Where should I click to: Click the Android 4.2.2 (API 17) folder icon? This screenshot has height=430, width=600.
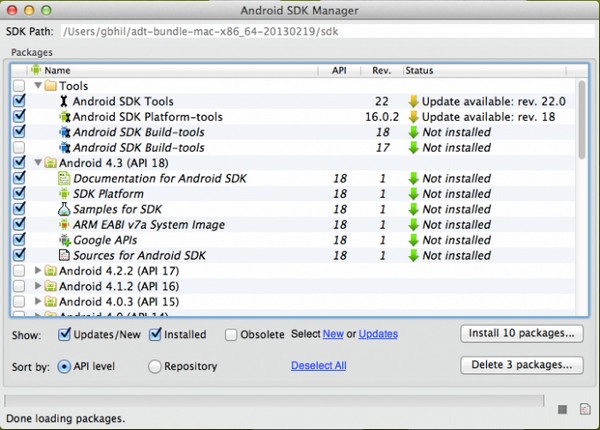click(x=50, y=271)
